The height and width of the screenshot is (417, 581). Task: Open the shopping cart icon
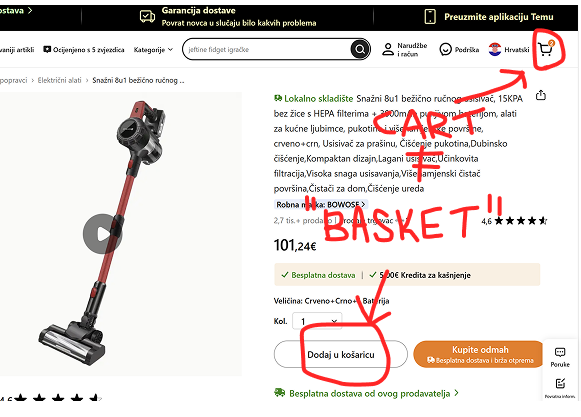pos(546,49)
